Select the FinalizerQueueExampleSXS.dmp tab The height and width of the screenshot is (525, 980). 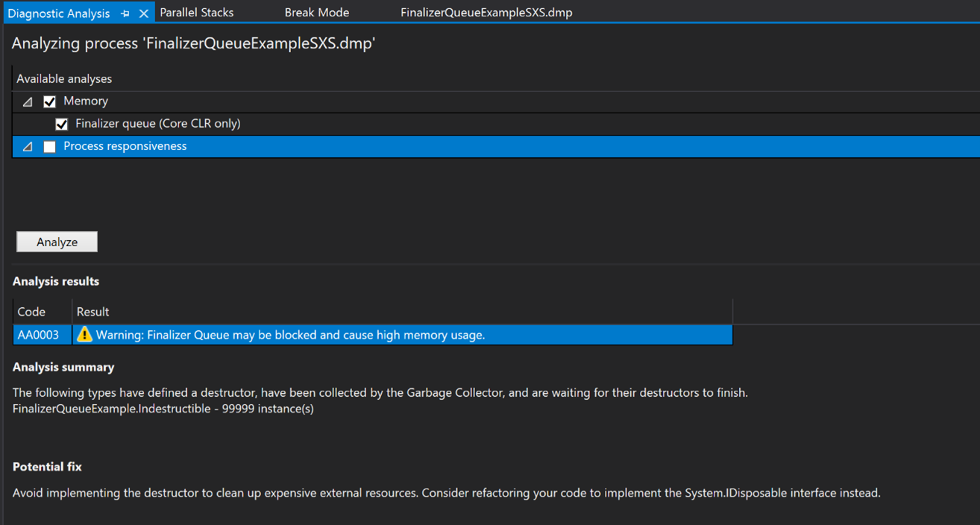click(x=486, y=12)
